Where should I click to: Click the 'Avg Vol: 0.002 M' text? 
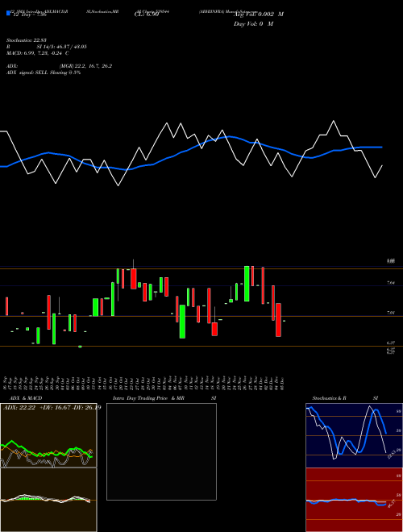[259, 15]
